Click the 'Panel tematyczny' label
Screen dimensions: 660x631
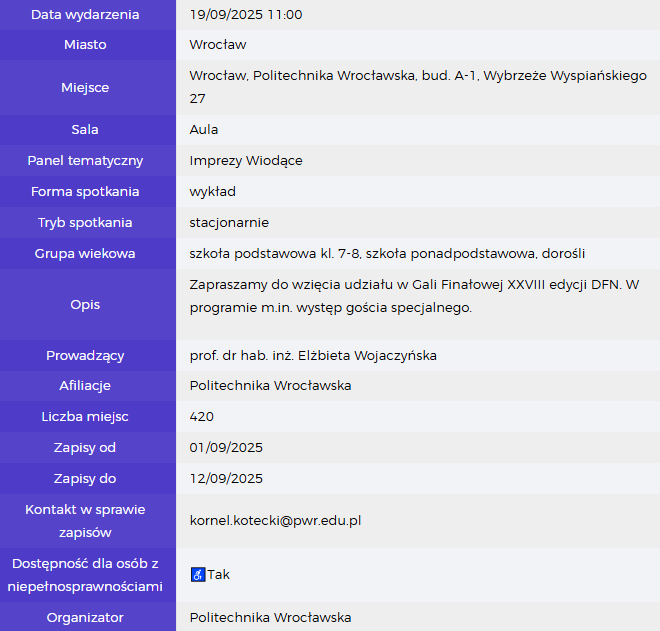(x=85, y=161)
